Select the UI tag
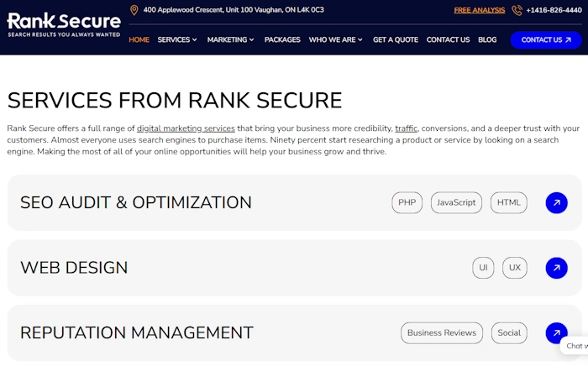This screenshot has height=366, width=588. click(483, 268)
